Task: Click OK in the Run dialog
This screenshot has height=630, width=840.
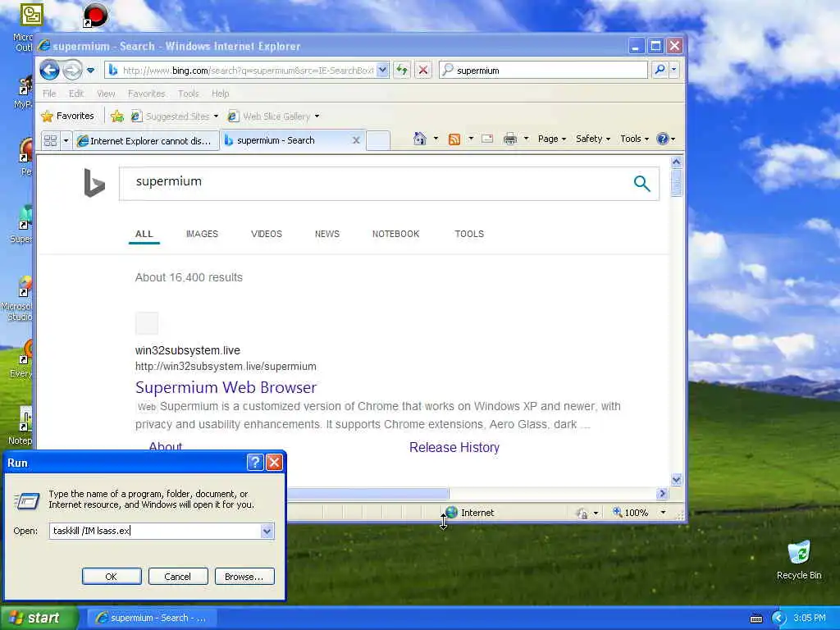Action: pyautogui.click(x=112, y=577)
